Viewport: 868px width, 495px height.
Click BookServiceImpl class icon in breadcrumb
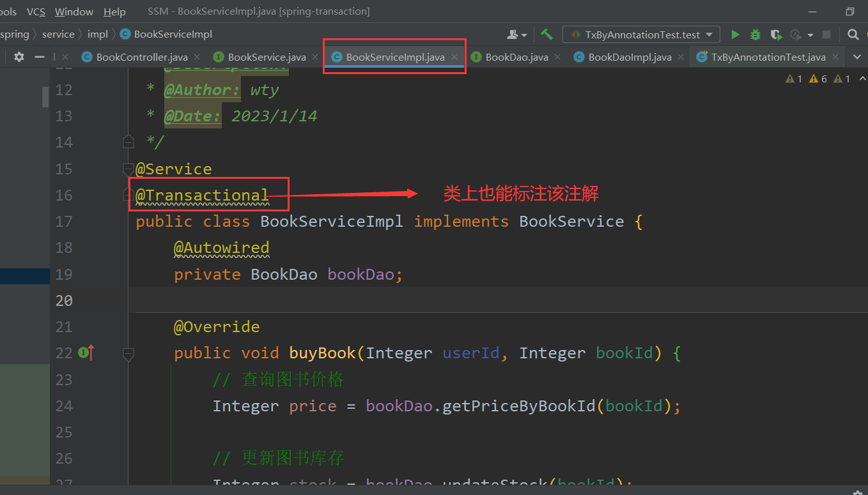(x=125, y=34)
